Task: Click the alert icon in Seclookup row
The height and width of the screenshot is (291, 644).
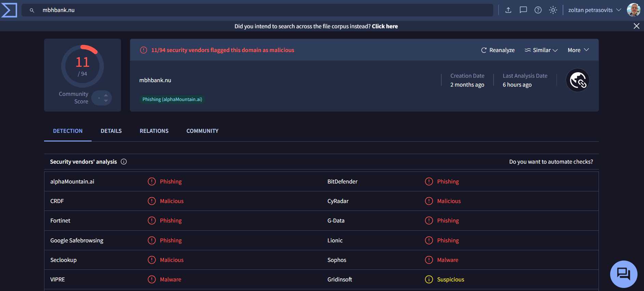Action: coord(151,260)
